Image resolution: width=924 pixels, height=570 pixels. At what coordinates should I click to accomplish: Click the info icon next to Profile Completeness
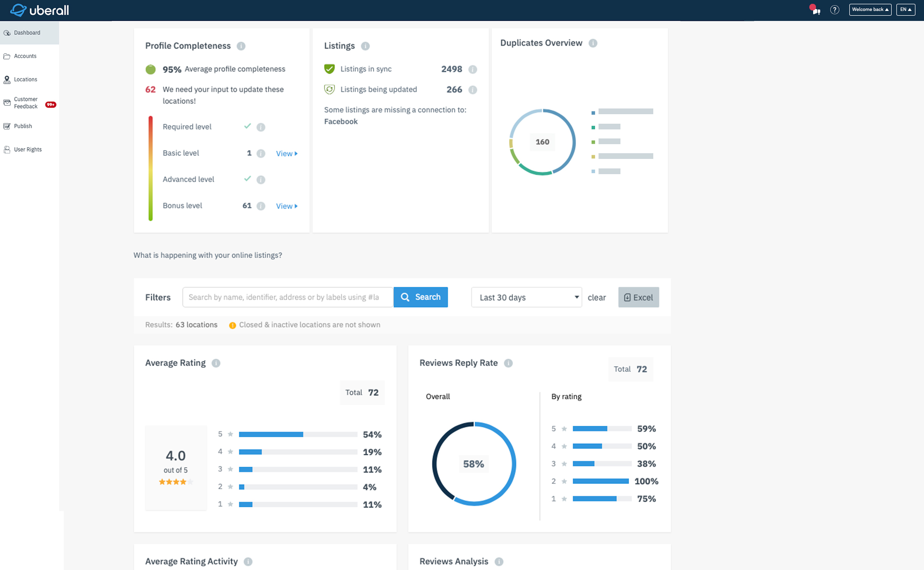[x=241, y=46]
